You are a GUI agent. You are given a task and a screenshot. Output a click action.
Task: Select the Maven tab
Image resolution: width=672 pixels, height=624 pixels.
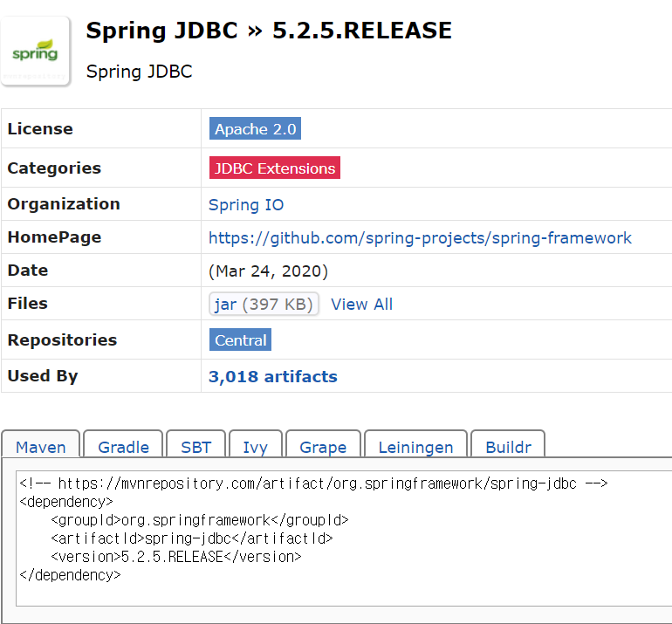click(41, 446)
